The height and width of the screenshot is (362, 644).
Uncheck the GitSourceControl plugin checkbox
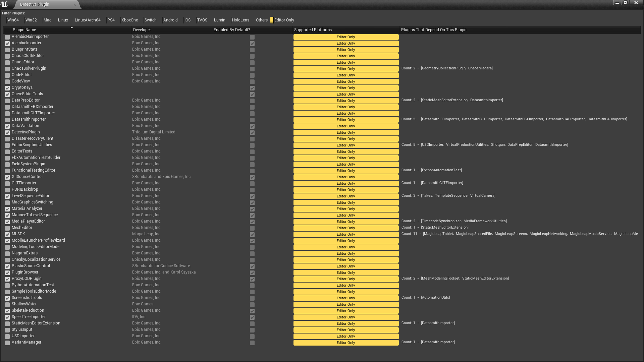7,177
